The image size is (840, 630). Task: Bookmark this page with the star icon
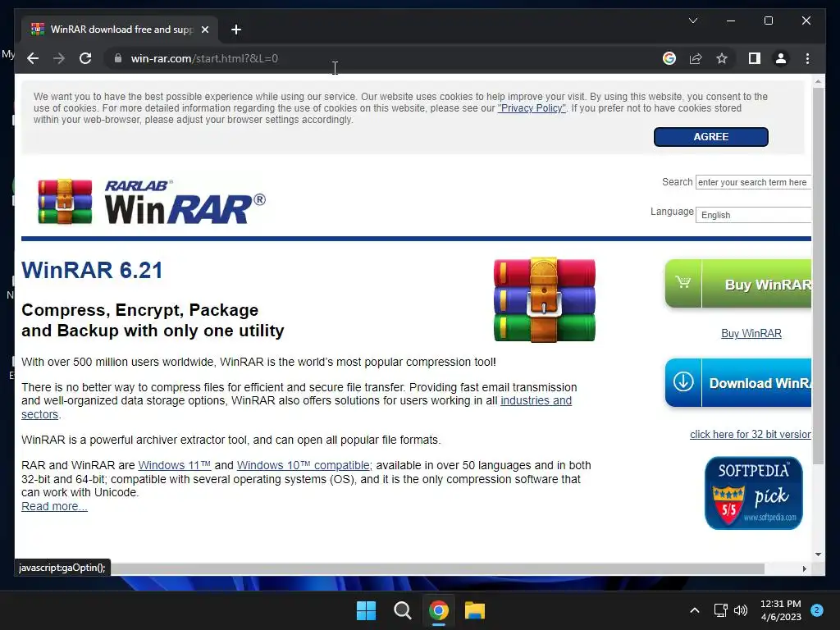[x=722, y=58]
